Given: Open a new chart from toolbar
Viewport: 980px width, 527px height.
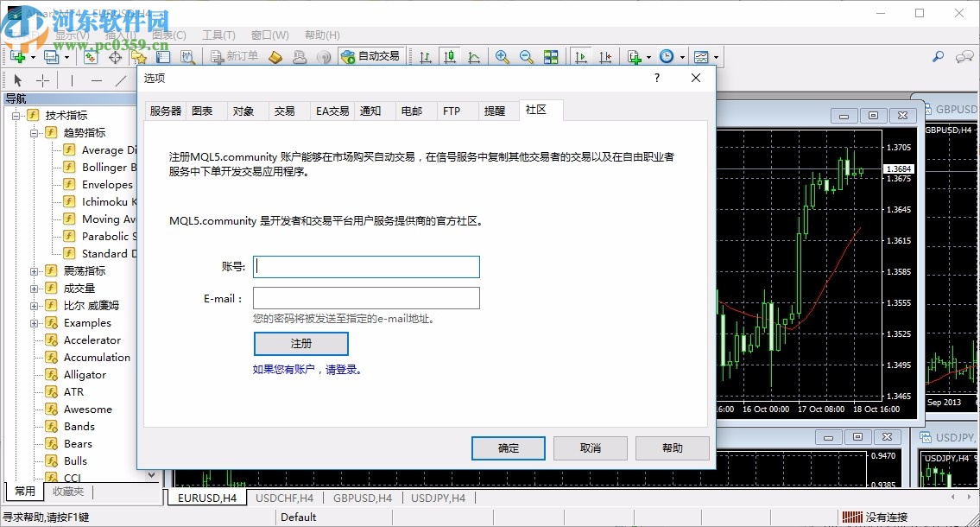Looking at the screenshot, I should (x=17, y=57).
